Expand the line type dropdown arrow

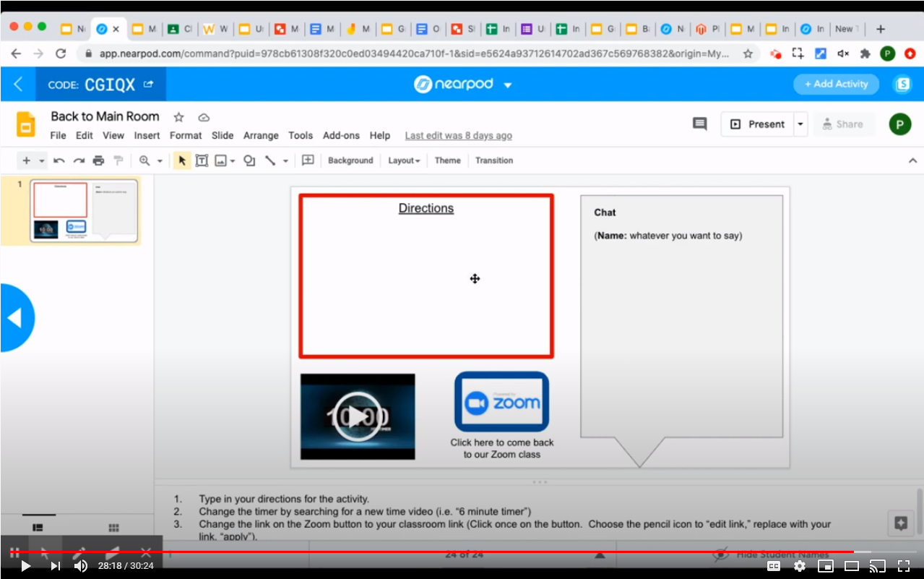point(285,160)
